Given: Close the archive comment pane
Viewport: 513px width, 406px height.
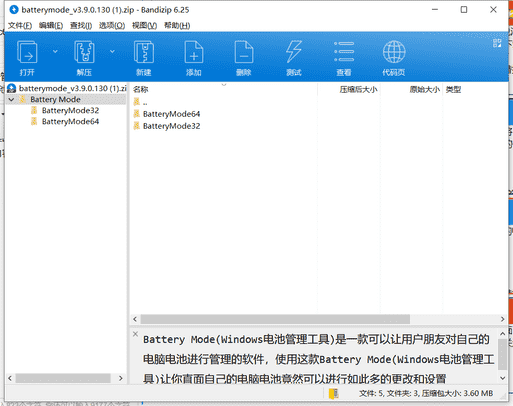Looking at the screenshot, I should coord(135,334).
